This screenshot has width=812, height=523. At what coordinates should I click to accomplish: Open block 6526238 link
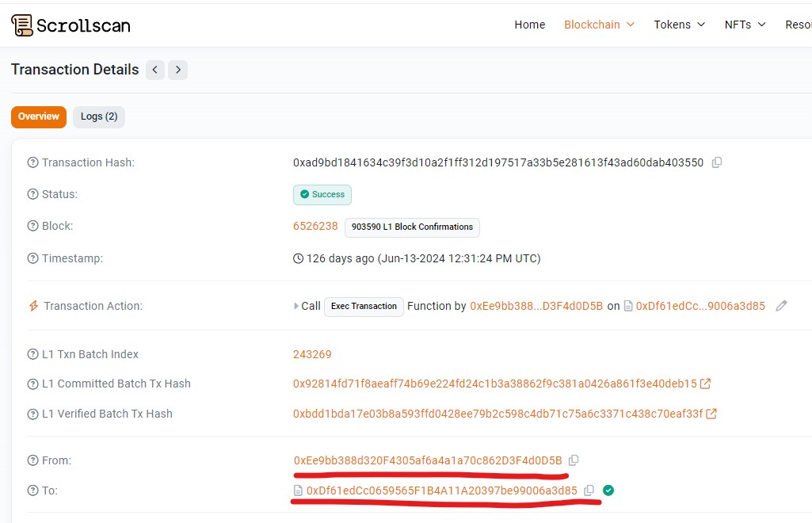click(x=315, y=227)
